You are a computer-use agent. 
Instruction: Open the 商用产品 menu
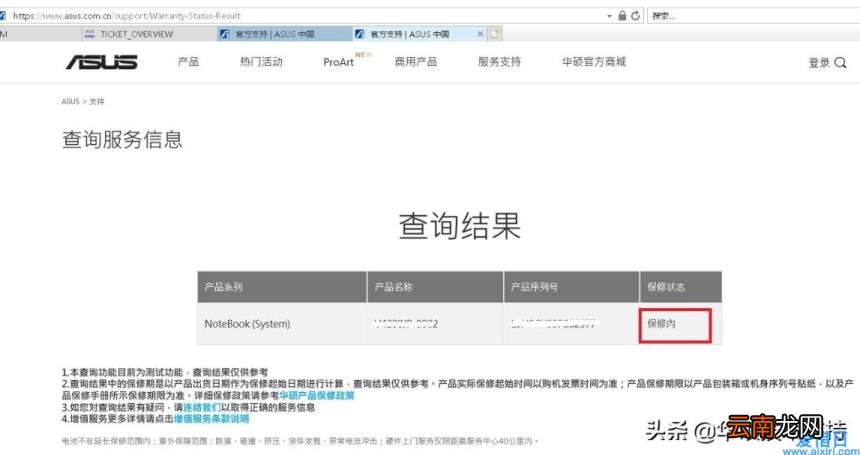tap(416, 62)
